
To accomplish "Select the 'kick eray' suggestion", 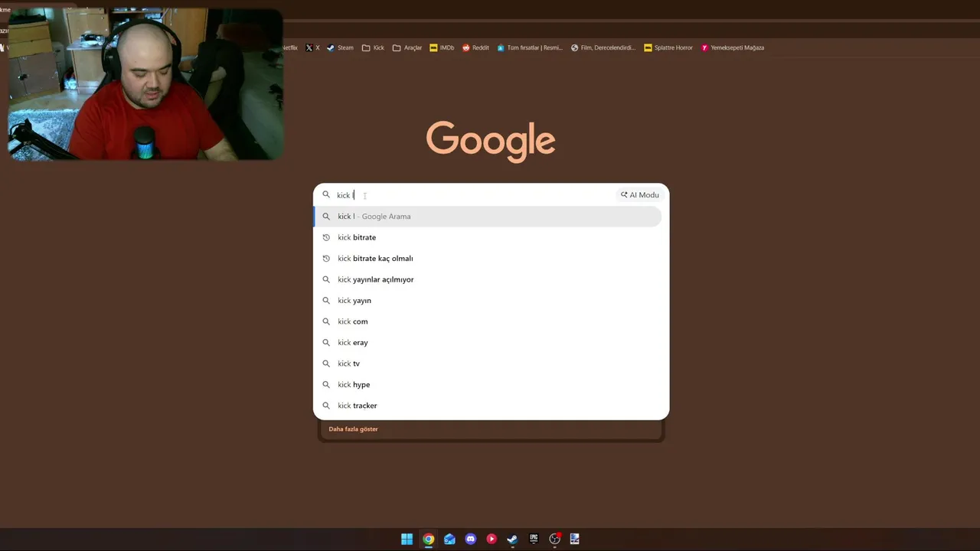I will coord(488,343).
